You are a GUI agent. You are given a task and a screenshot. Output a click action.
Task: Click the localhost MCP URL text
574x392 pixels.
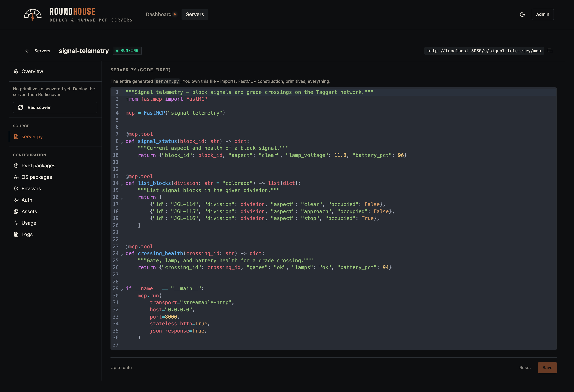484,51
